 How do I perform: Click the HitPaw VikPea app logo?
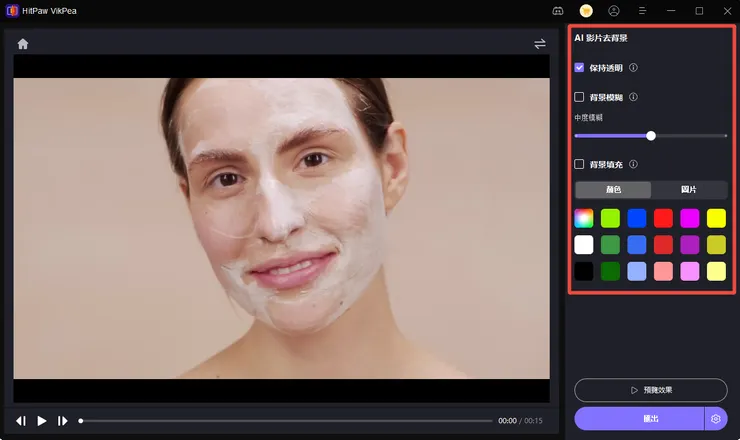click(x=12, y=10)
